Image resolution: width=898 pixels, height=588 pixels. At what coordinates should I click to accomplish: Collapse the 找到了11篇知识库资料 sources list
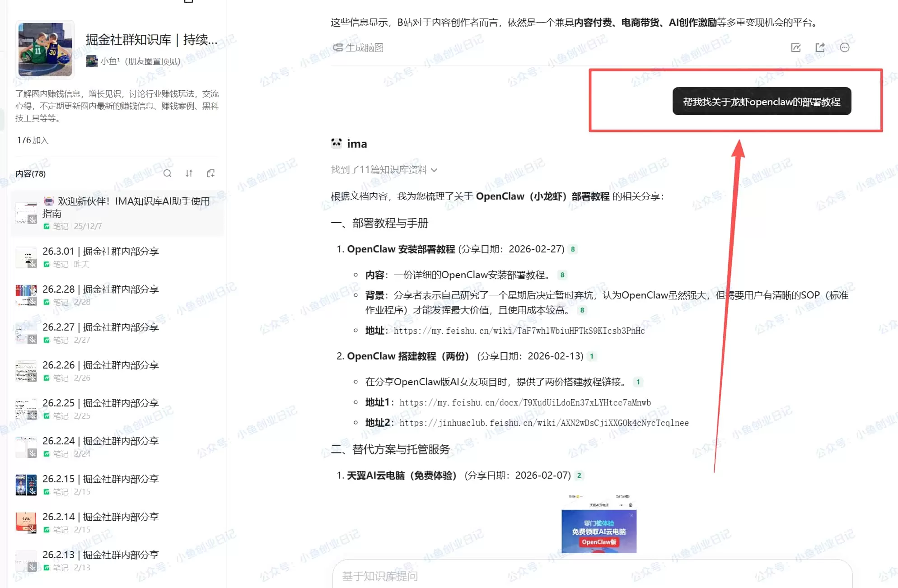tap(434, 170)
